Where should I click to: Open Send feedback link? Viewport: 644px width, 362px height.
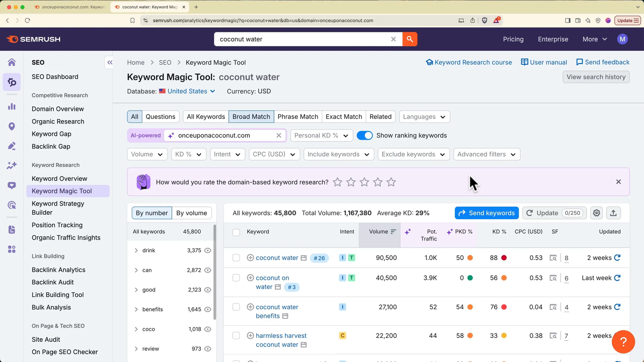(603, 62)
